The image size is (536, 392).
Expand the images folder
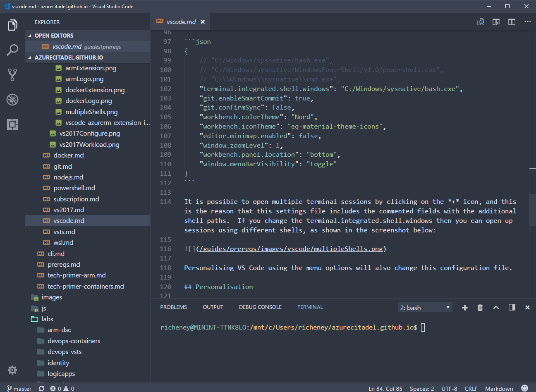coord(87,297)
